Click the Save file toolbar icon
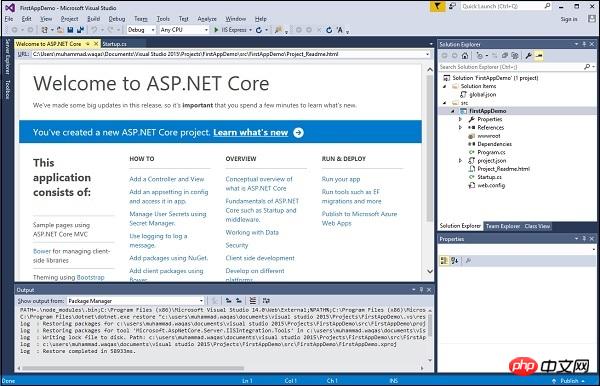The width and height of the screenshot is (600, 386). [x=70, y=30]
